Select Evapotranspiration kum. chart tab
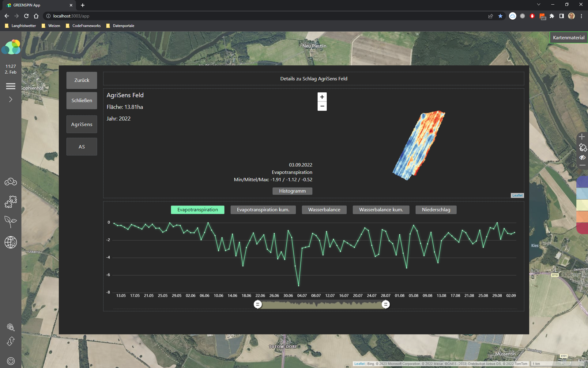This screenshot has width=588, height=368. (x=263, y=210)
